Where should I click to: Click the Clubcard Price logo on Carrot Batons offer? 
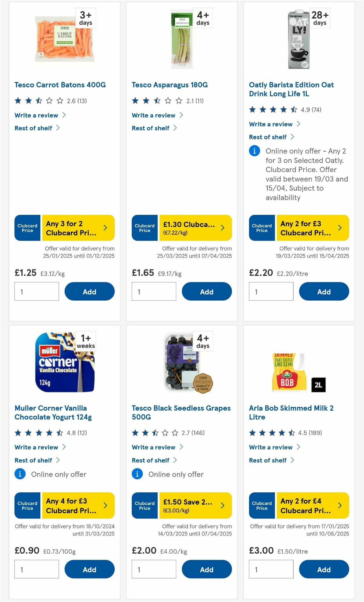pos(27,228)
